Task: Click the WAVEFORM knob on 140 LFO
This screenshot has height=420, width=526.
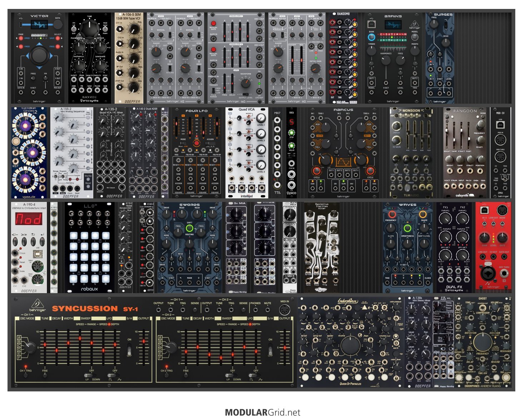Action: click(x=245, y=83)
